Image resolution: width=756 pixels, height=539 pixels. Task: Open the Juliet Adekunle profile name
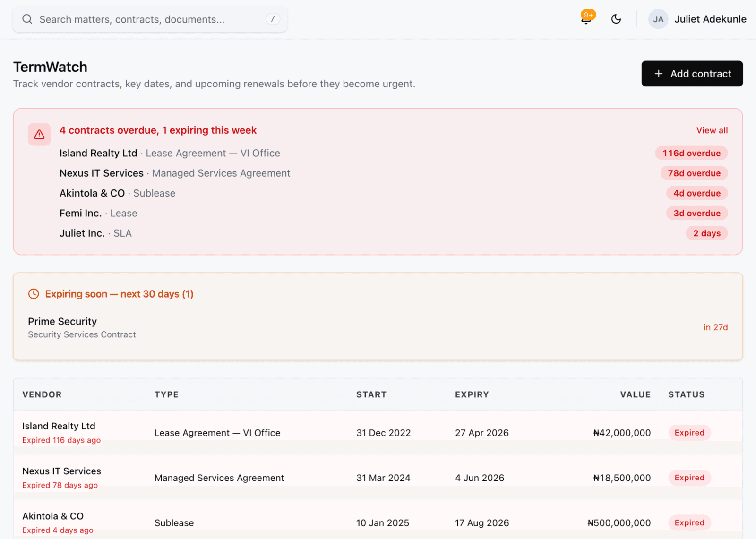click(x=710, y=19)
